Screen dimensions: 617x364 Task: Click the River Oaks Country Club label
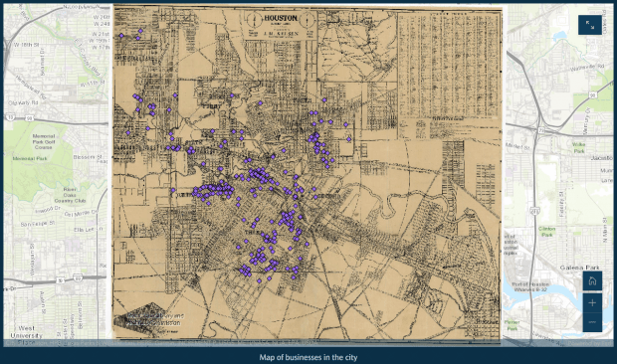click(70, 195)
